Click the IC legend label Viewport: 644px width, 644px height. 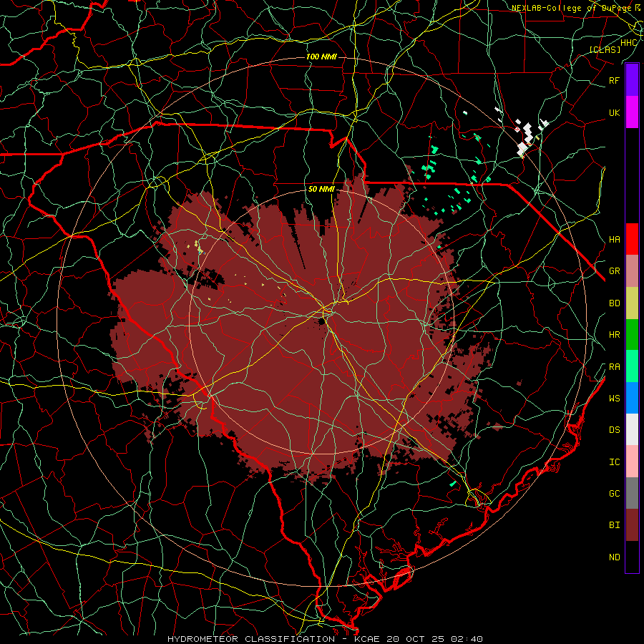614,462
